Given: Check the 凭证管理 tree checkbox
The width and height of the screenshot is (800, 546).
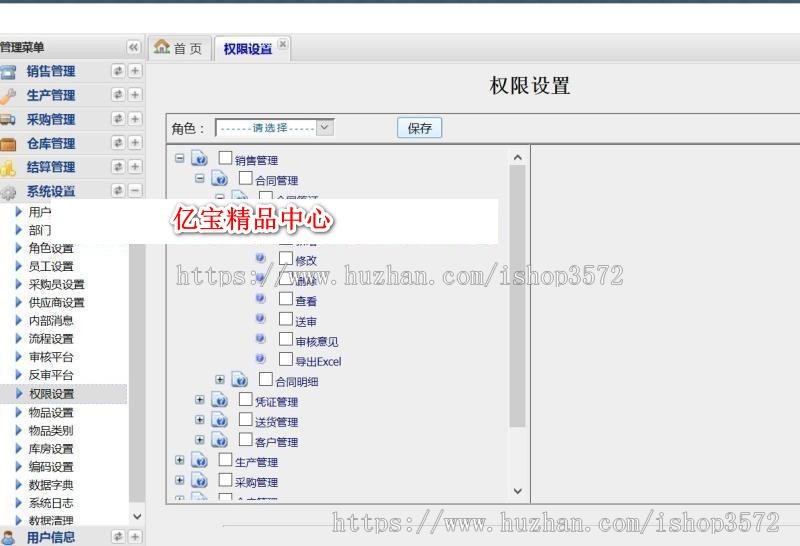Looking at the screenshot, I should (245, 399).
